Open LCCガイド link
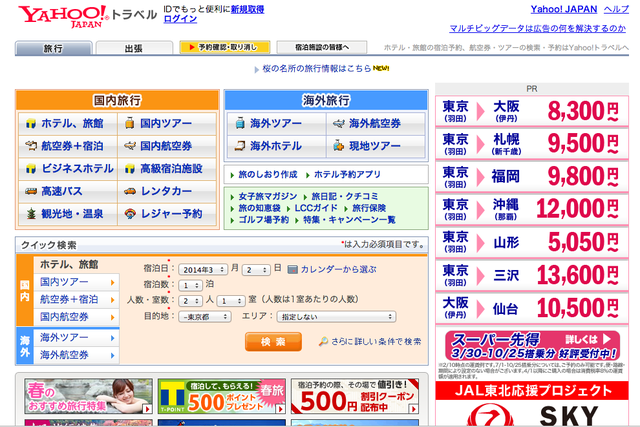640x427 pixels. point(316,208)
